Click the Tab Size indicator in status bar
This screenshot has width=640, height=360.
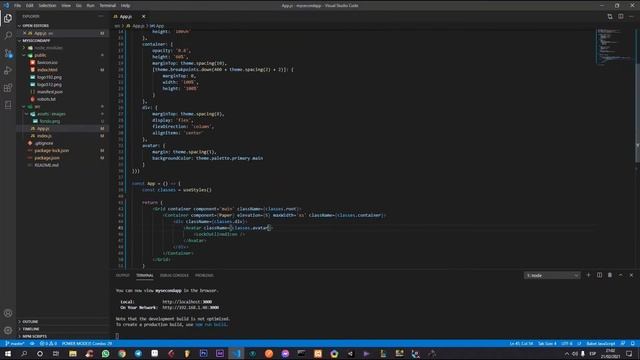coord(547,344)
